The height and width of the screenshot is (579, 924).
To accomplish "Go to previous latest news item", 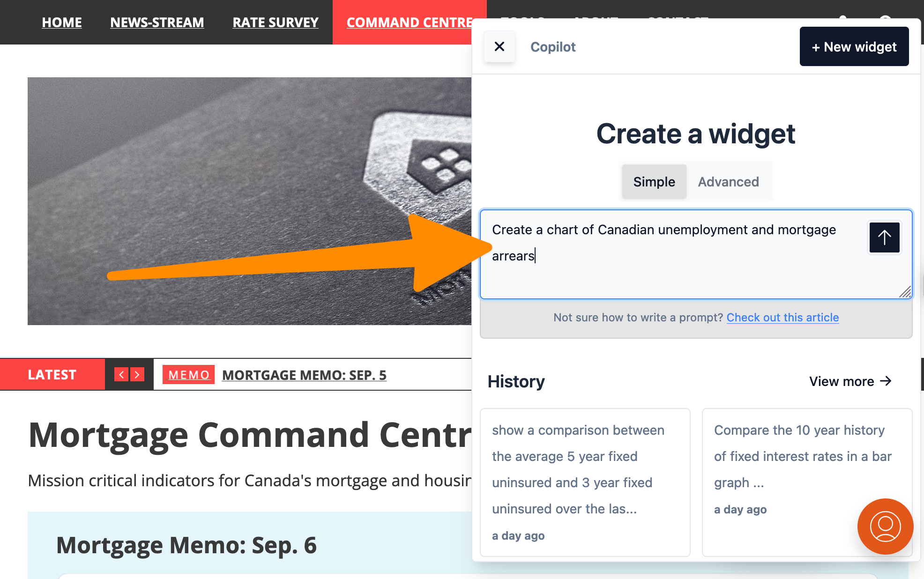I will (x=121, y=375).
